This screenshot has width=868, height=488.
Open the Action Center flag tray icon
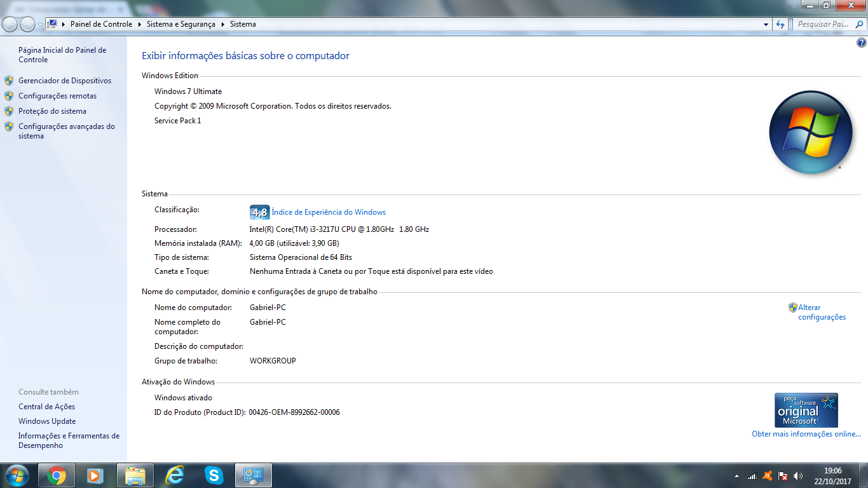point(783,476)
